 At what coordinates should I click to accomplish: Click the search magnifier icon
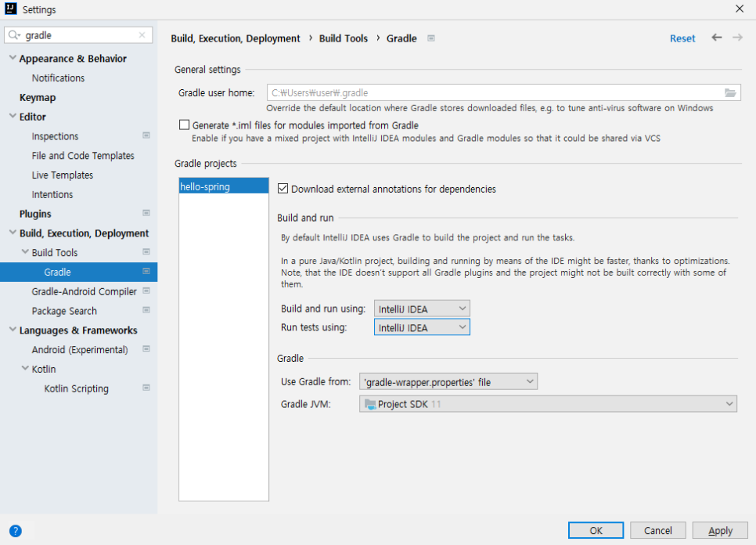click(x=14, y=34)
